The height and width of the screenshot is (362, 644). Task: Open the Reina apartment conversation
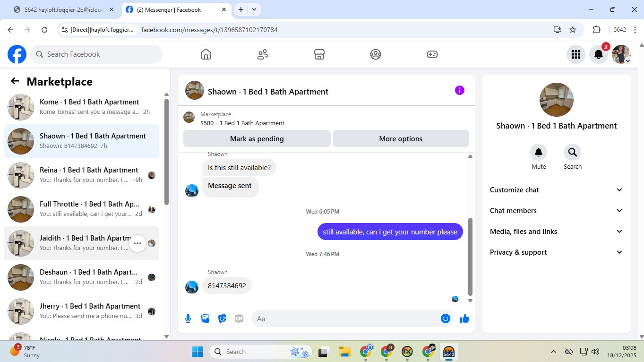click(x=81, y=175)
